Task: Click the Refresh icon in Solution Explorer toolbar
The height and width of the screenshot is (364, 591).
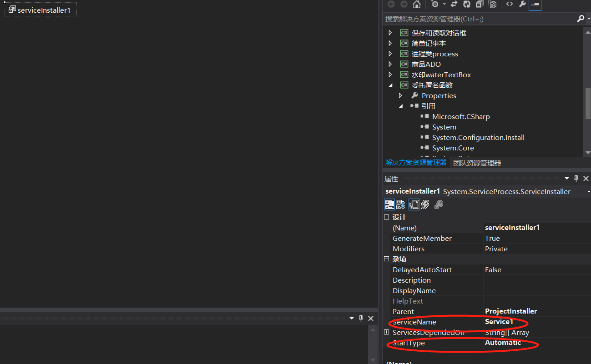Action: (466, 5)
